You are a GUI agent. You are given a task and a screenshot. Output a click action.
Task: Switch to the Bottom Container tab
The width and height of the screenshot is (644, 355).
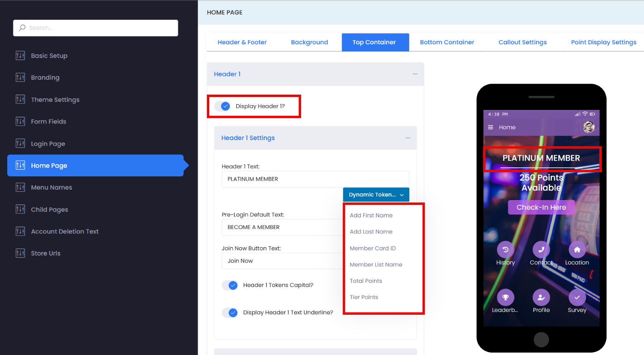(447, 42)
